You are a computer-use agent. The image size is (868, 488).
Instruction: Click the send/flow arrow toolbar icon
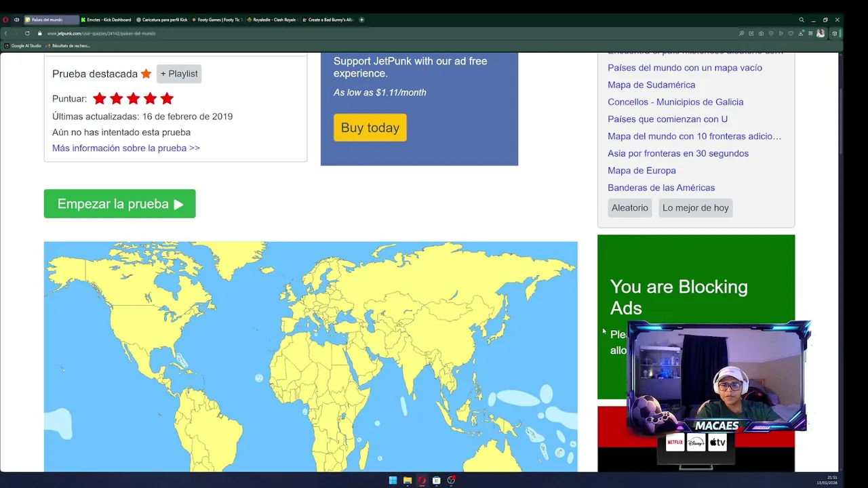click(x=781, y=33)
